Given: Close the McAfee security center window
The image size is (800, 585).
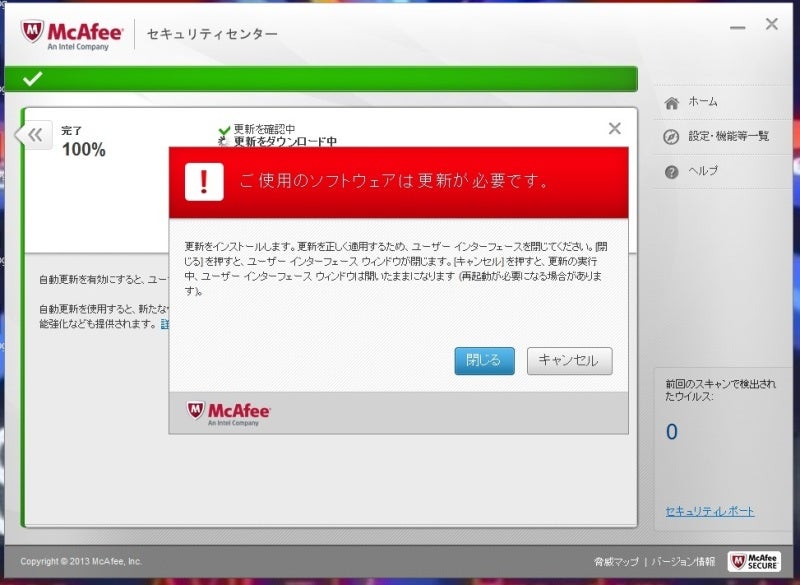Looking at the screenshot, I should (771, 24).
